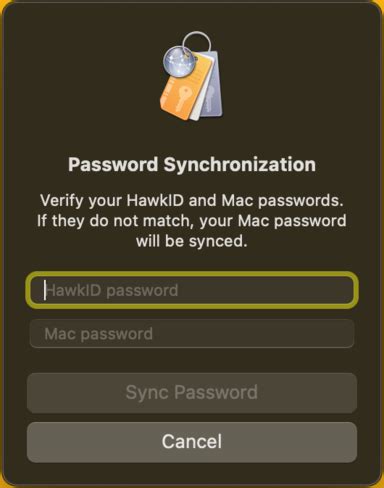Screen dimensions: 384x488
Task: Click the Keychain Access icon at top
Action: tap(192, 76)
